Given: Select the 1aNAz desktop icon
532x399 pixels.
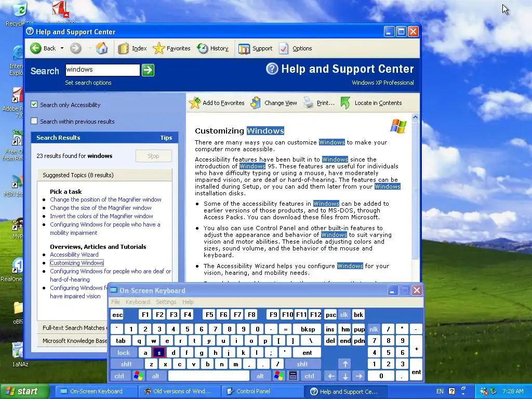Looking at the screenshot, I should point(19,355).
